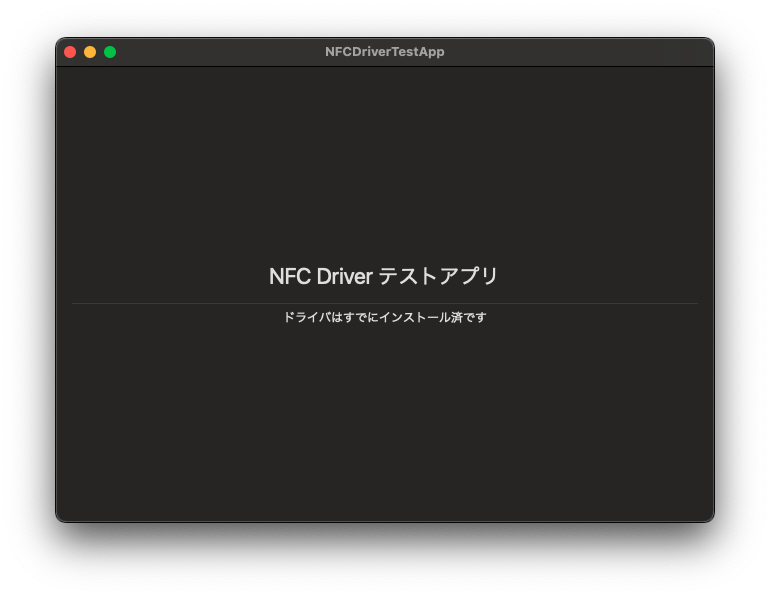
Task: Close the NFCDriverTestApp window with red button
Action: coord(70,52)
